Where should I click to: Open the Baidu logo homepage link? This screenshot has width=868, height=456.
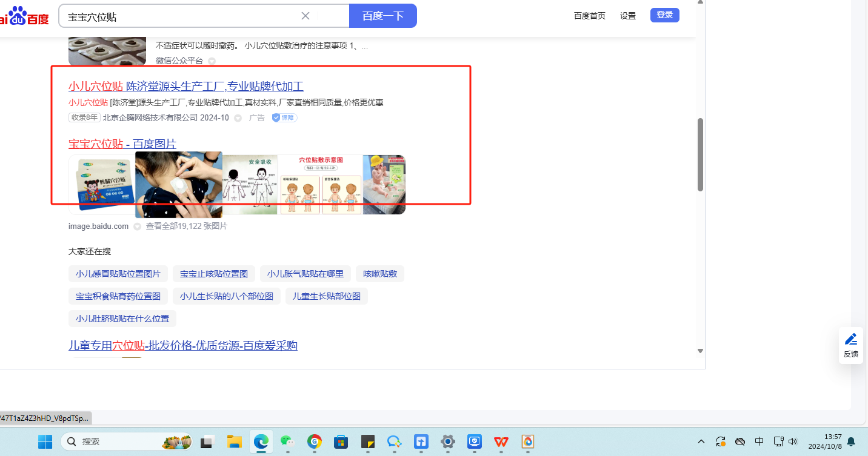pos(24,16)
